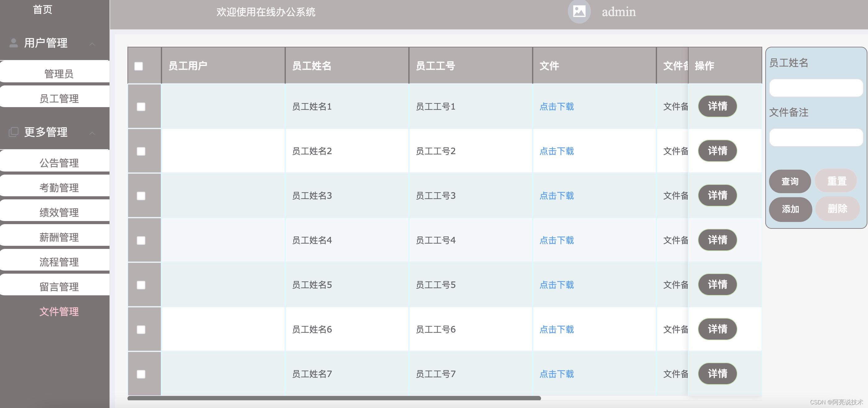
Task: Click the admin avatar image icon
Action: [x=579, y=11]
